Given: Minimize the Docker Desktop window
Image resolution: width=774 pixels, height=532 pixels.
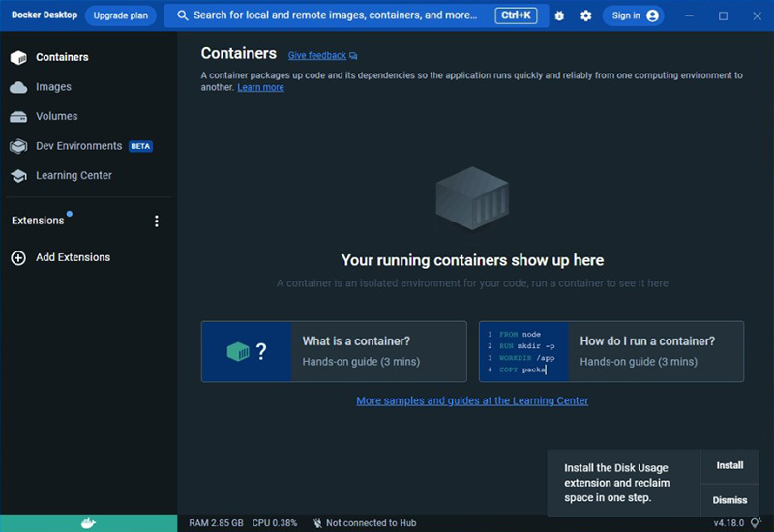Looking at the screenshot, I should [689, 15].
